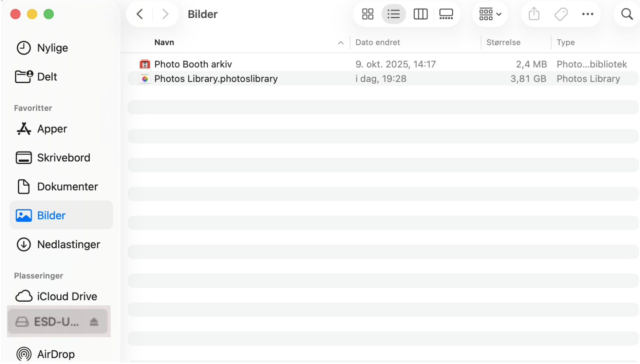Eject the ESD-U... drive
640x364 pixels.
94,322
